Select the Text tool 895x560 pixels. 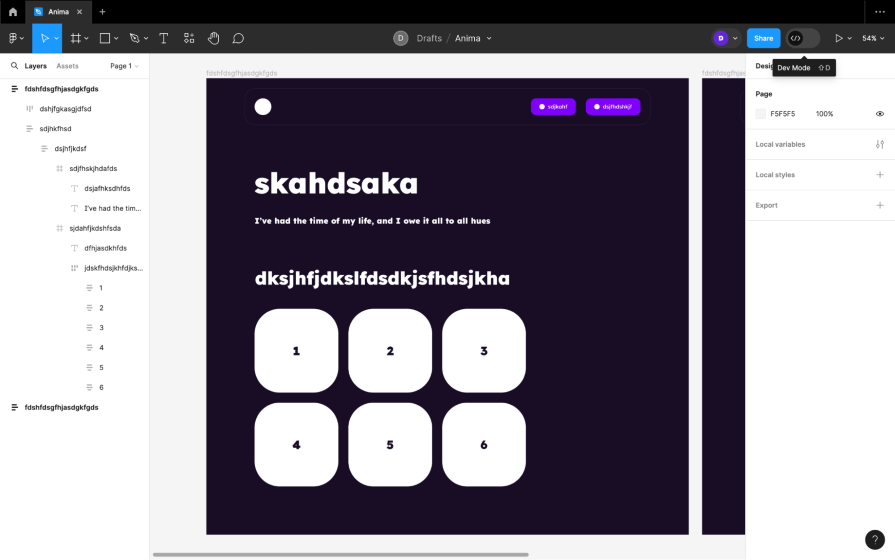point(163,38)
